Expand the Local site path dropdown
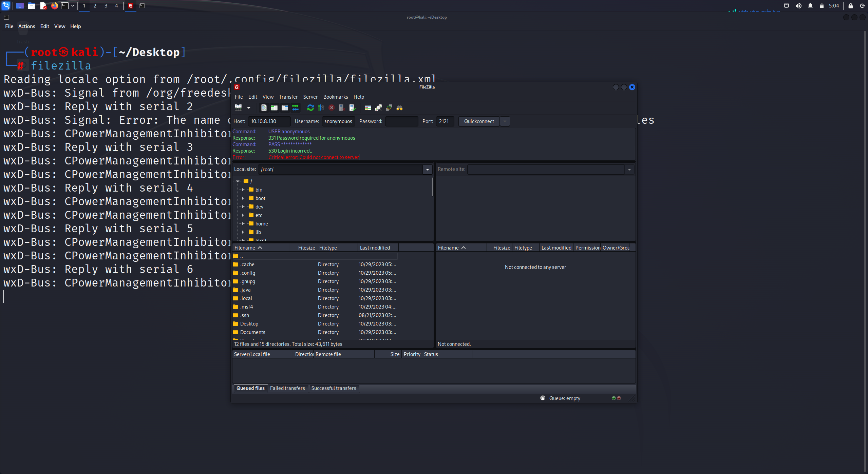This screenshot has width=868, height=474. click(427, 170)
